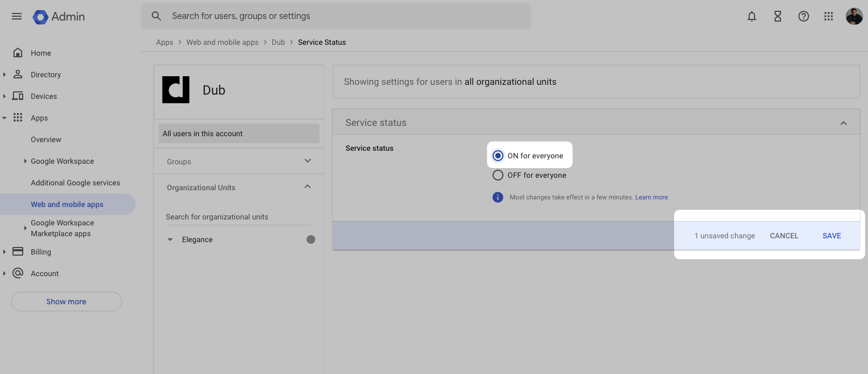Click the search magnifier icon
The height and width of the screenshot is (374, 868).
156,16
